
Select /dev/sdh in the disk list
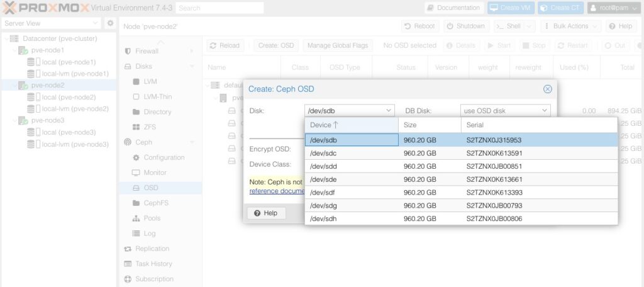461,219
